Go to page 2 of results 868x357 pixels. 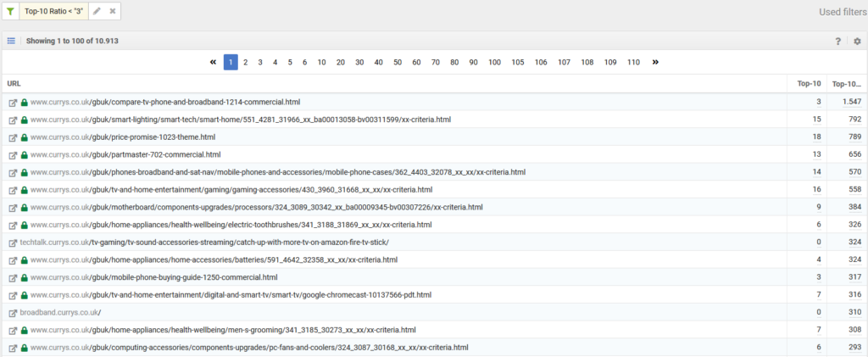(245, 62)
